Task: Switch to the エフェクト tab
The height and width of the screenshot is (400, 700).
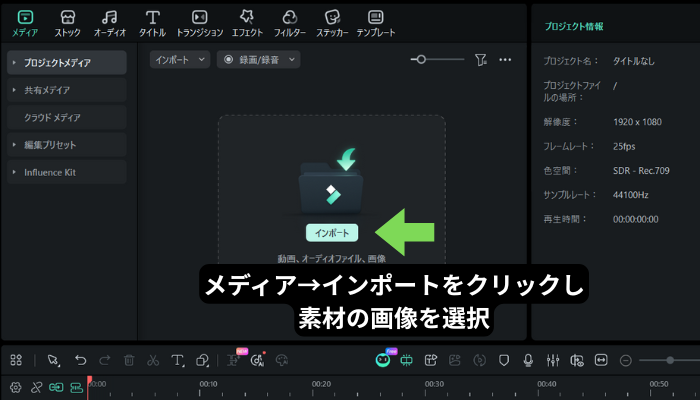Action: [x=247, y=23]
